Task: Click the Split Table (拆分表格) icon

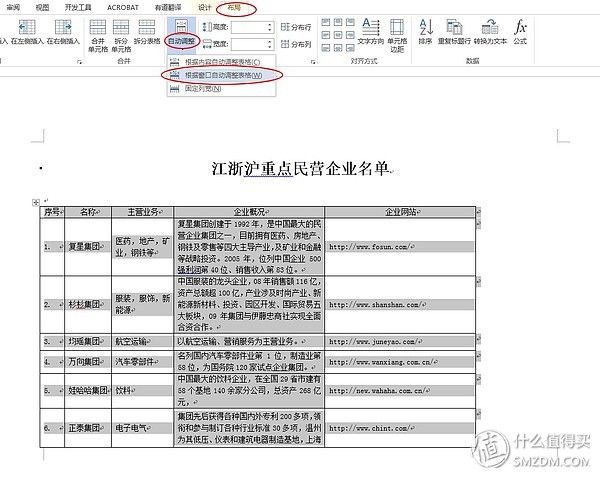Action: click(x=147, y=28)
